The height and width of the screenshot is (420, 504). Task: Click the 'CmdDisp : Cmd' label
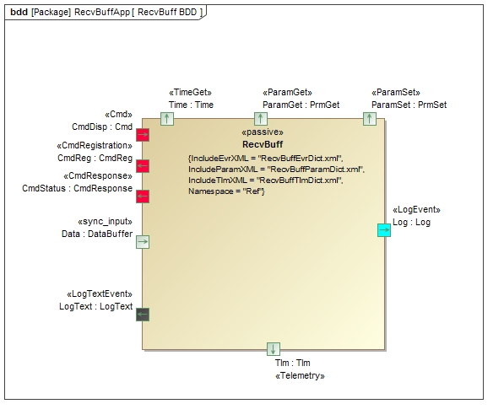tap(102, 127)
